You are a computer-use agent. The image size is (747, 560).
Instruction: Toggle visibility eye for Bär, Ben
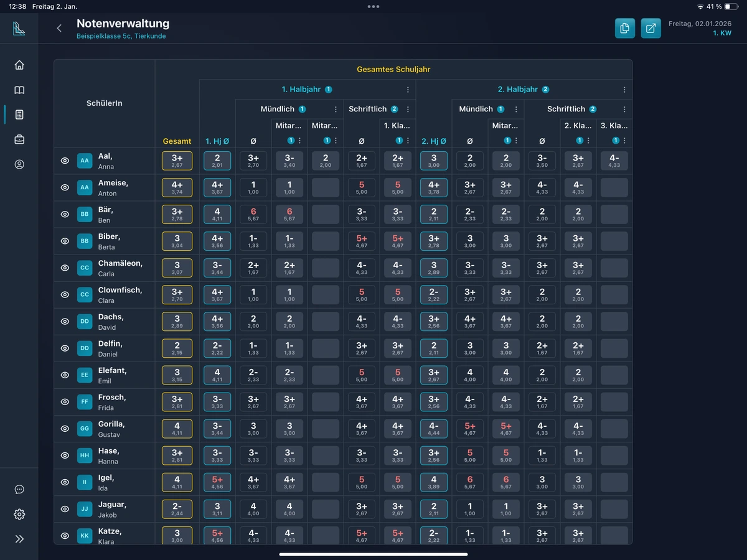click(x=65, y=214)
